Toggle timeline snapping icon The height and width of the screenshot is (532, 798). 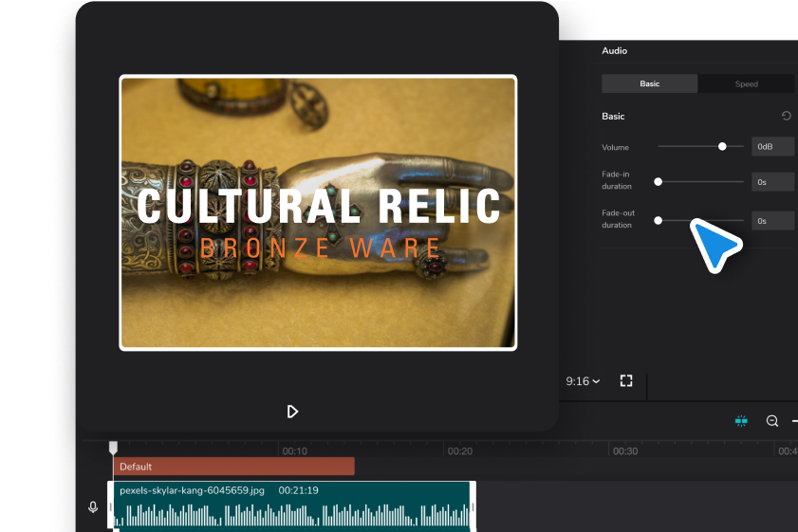741,420
